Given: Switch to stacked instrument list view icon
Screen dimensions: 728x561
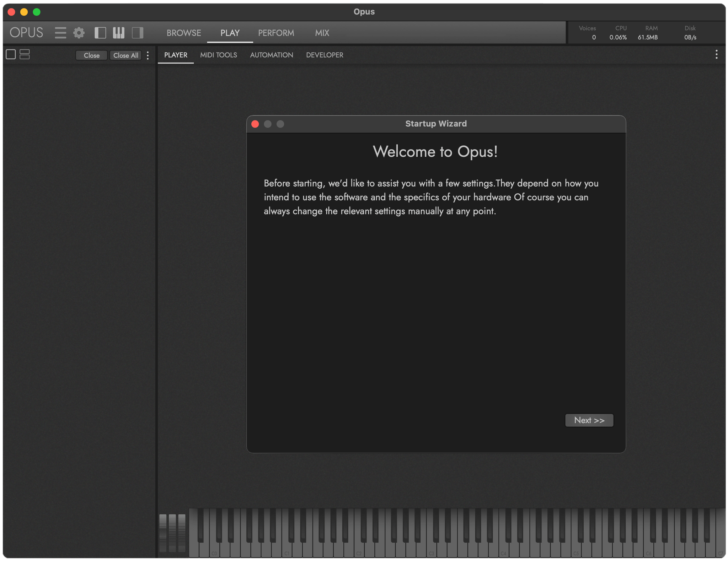Looking at the screenshot, I should pyautogui.click(x=25, y=54).
